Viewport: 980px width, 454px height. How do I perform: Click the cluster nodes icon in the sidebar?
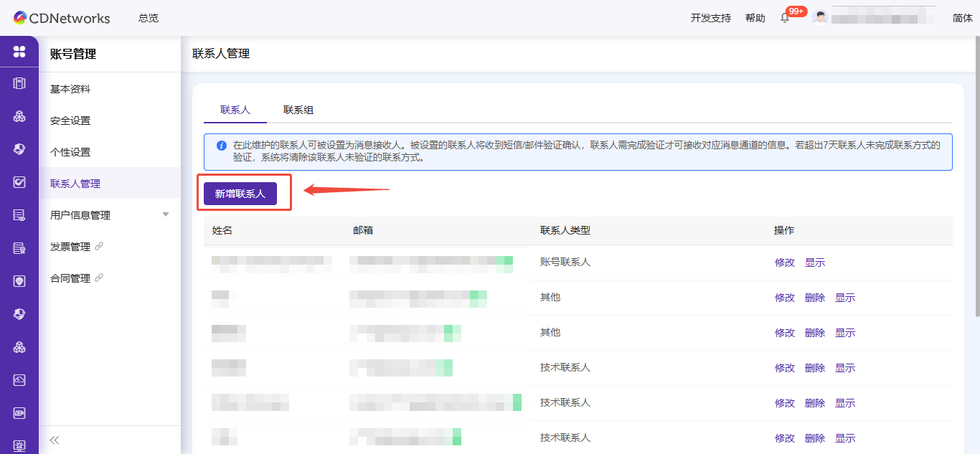19,116
